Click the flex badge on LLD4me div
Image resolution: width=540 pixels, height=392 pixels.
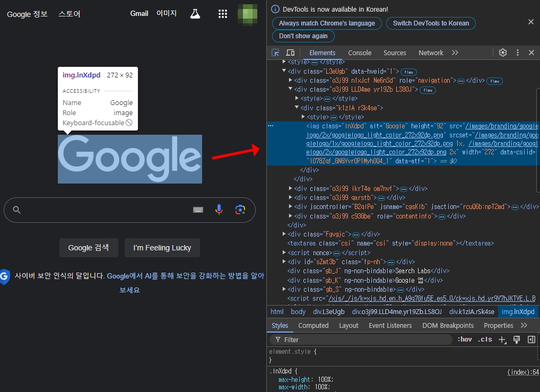tap(428, 90)
